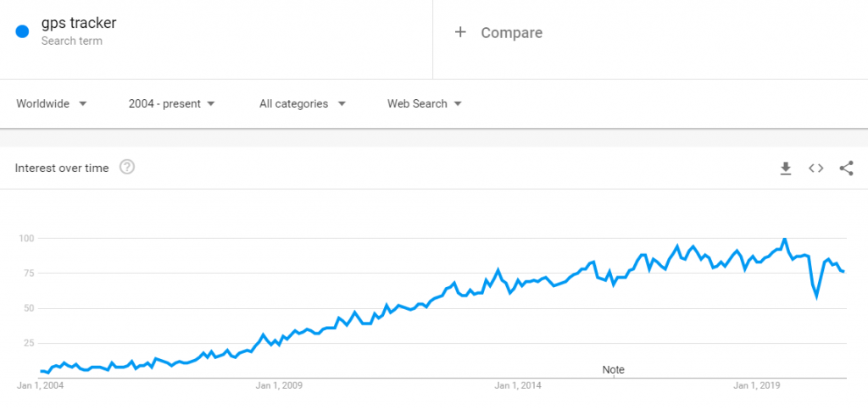The height and width of the screenshot is (409, 868).
Task: Click the Jan 1, 2009 axis label
Action: click(280, 386)
